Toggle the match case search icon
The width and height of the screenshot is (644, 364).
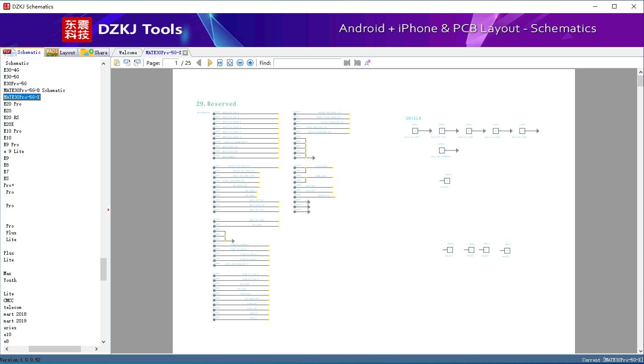tap(368, 63)
